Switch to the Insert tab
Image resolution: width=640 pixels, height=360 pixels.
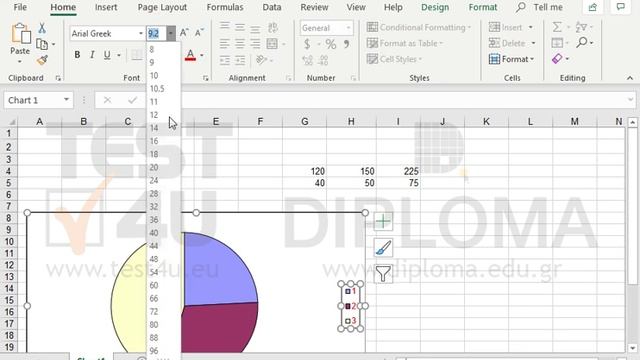coord(106,7)
